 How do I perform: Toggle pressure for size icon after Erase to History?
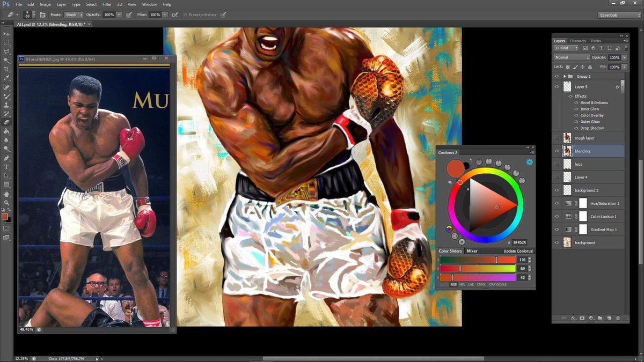[223, 15]
